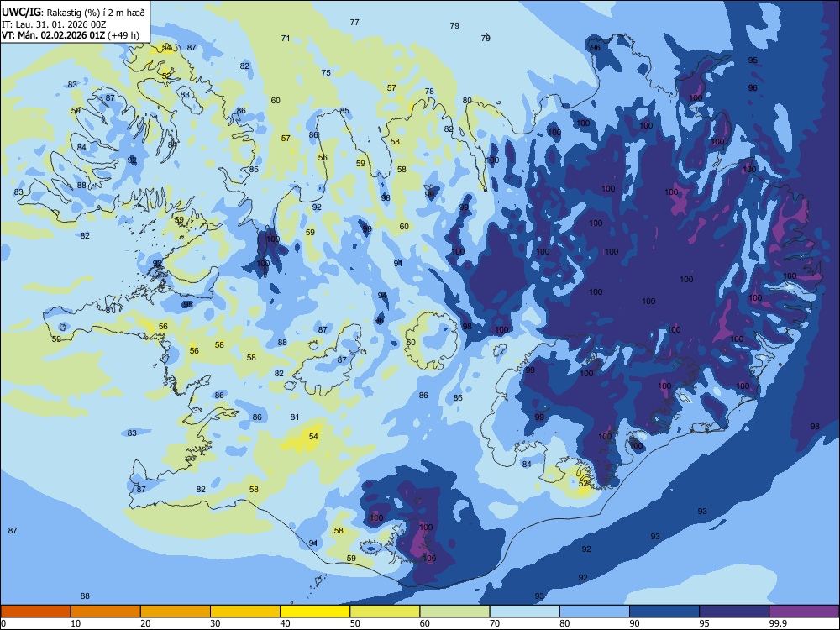Click the bright yellow 40–50 legend swatch
Viewport: 840px width, 630px height.
click(x=315, y=612)
